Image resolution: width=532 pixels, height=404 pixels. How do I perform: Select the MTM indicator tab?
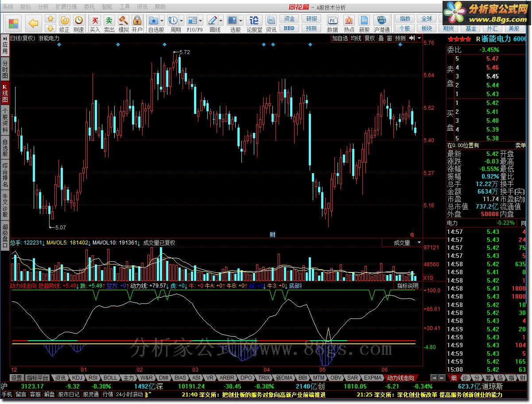pos(318,378)
